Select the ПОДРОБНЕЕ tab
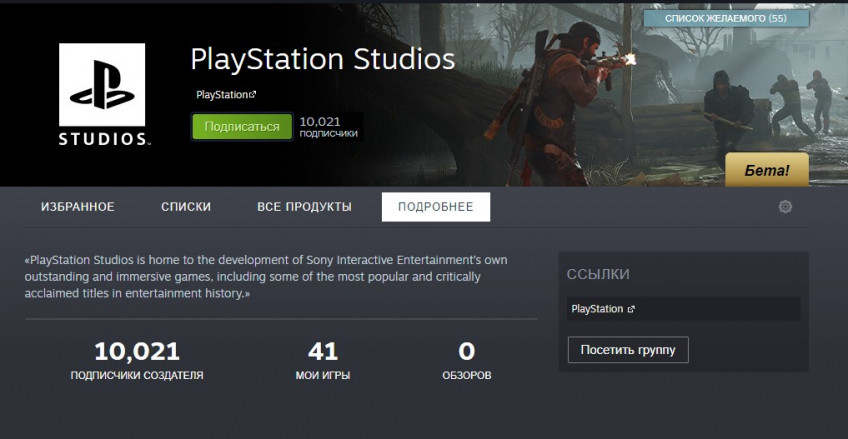Viewport: 848px width, 439px height. (x=436, y=207)
